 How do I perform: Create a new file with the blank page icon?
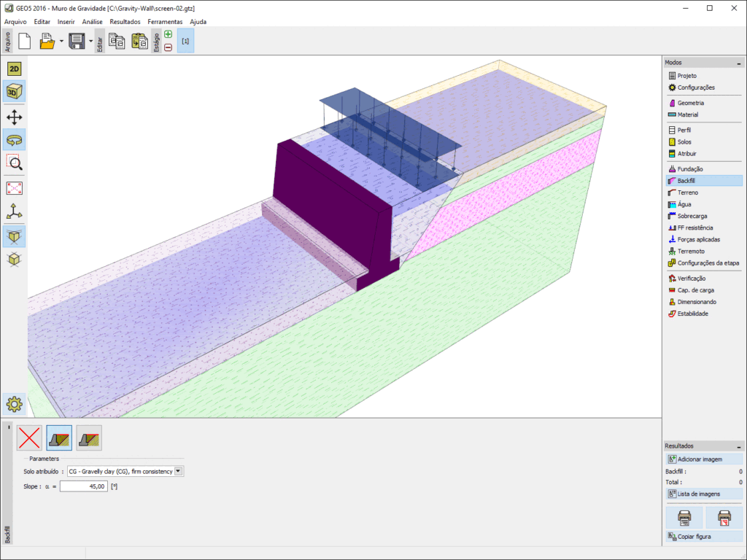(24, 41)
